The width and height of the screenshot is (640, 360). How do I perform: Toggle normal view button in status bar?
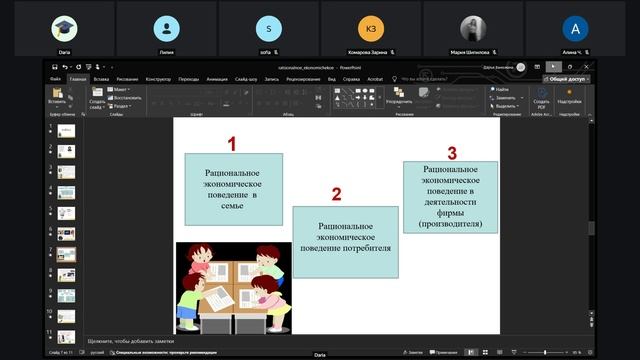pos(471,352)
